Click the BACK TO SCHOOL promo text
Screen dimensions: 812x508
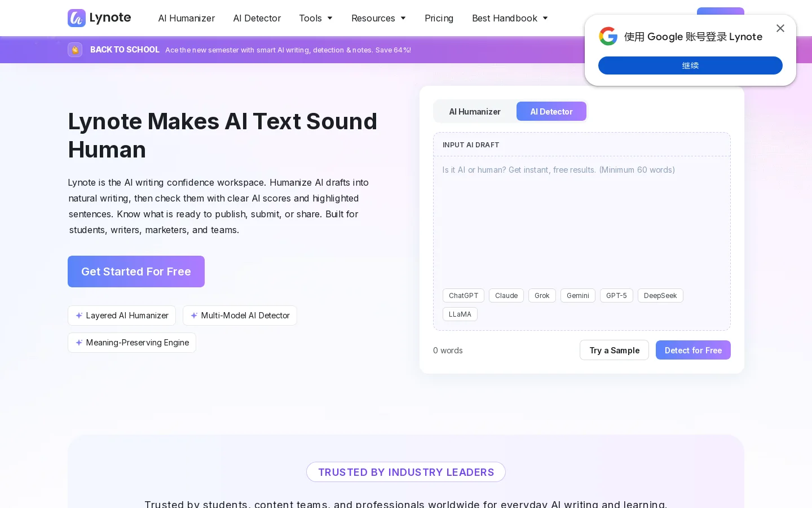(125, 50)
